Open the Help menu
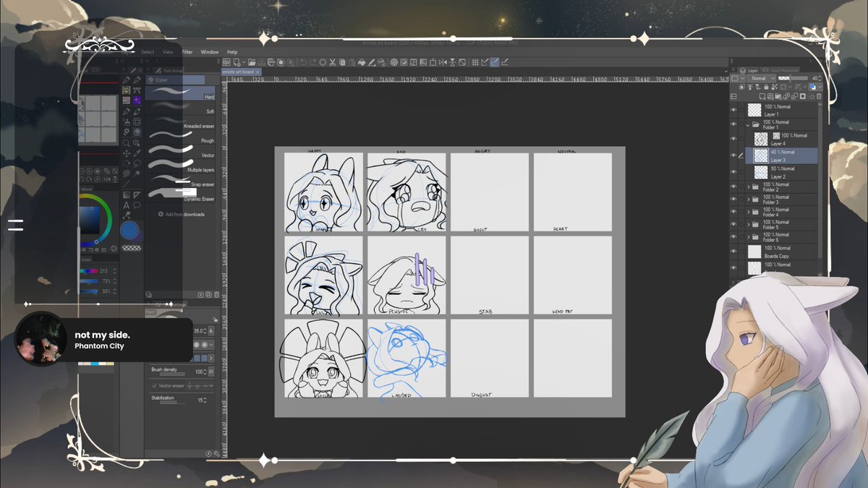868x488 pixels. [232, 52]
